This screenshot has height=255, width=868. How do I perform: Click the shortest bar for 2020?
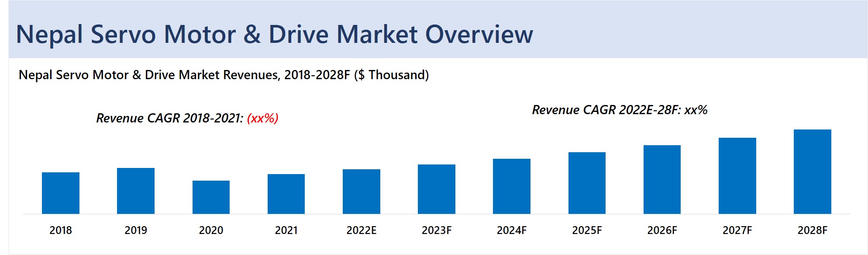click(211, 197)
